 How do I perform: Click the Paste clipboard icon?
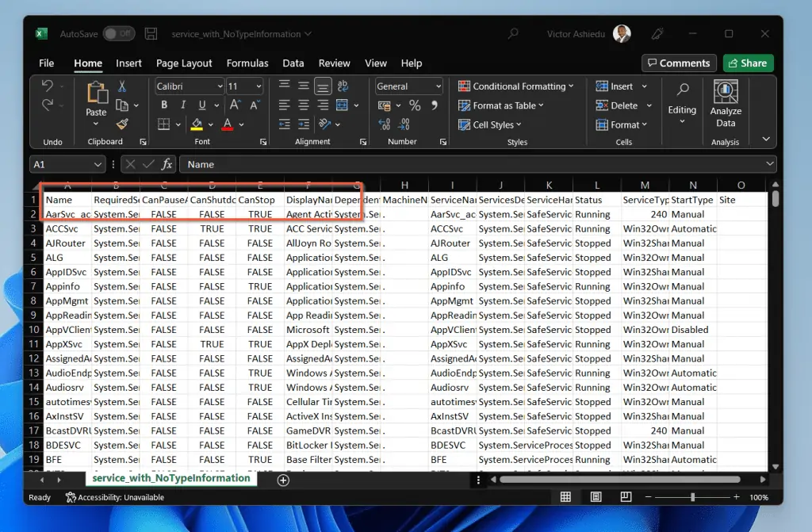[x=97, y=94]
